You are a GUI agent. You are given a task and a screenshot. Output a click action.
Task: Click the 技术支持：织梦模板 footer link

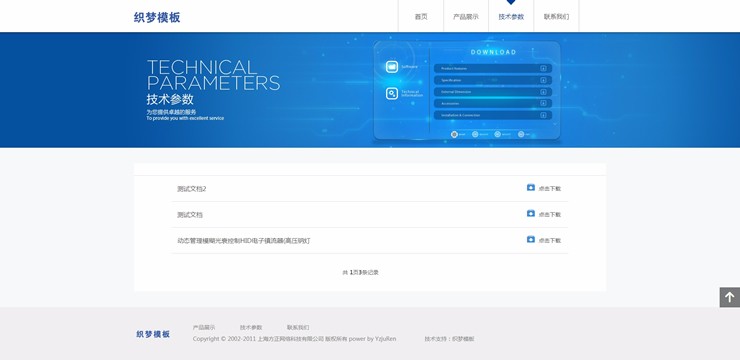(449, 339)
